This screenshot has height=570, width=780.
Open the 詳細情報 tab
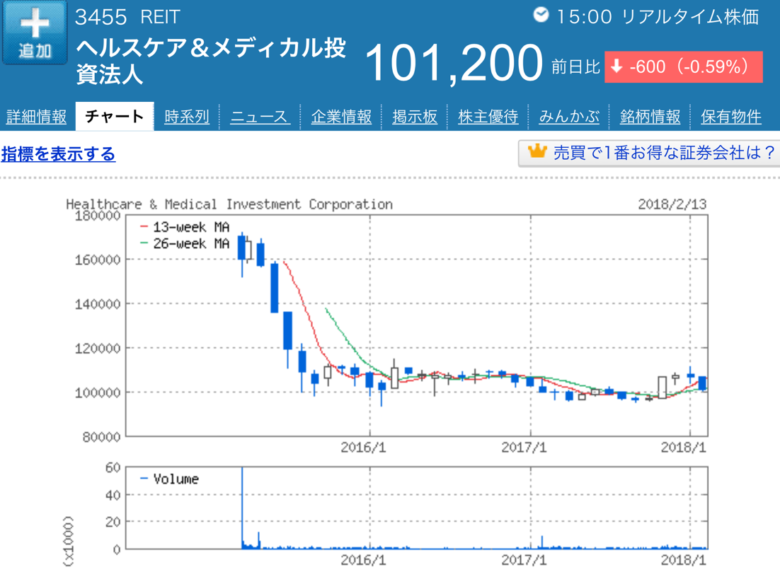36,117
